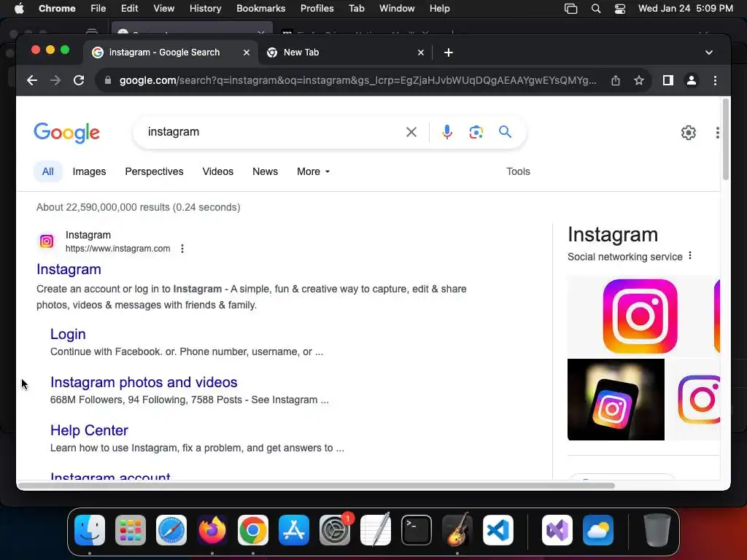Expand the More search filters dropdown
Image resolution: width=747 pixels, height=560 pixels.
(x=313, y=171)
